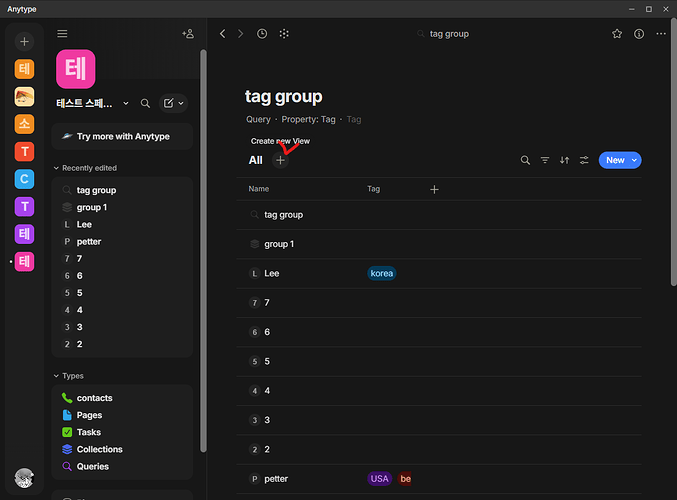This screenshot has width=677, height=500.
Task: Open the graph view icon
Action: click(284, 34)
